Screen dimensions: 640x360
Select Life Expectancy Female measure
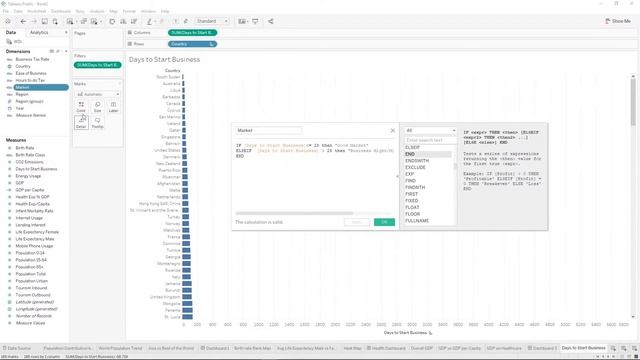[37, 232]
